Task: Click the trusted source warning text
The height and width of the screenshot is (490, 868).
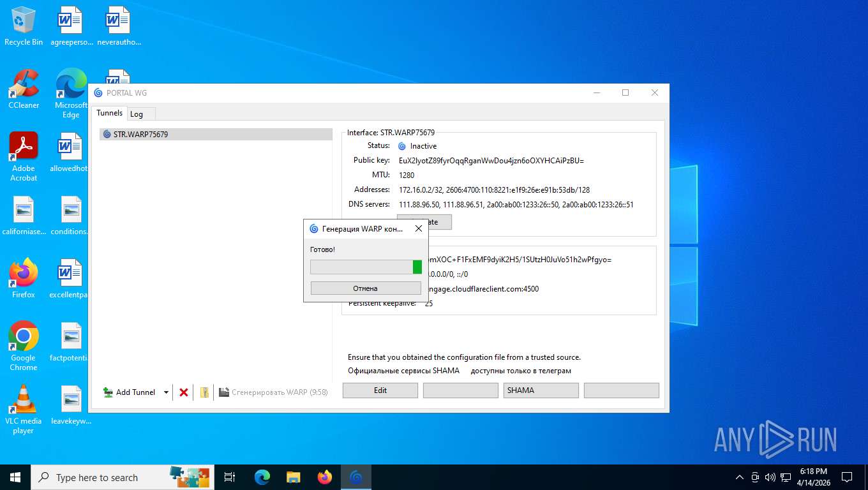Action: point(464,357)
